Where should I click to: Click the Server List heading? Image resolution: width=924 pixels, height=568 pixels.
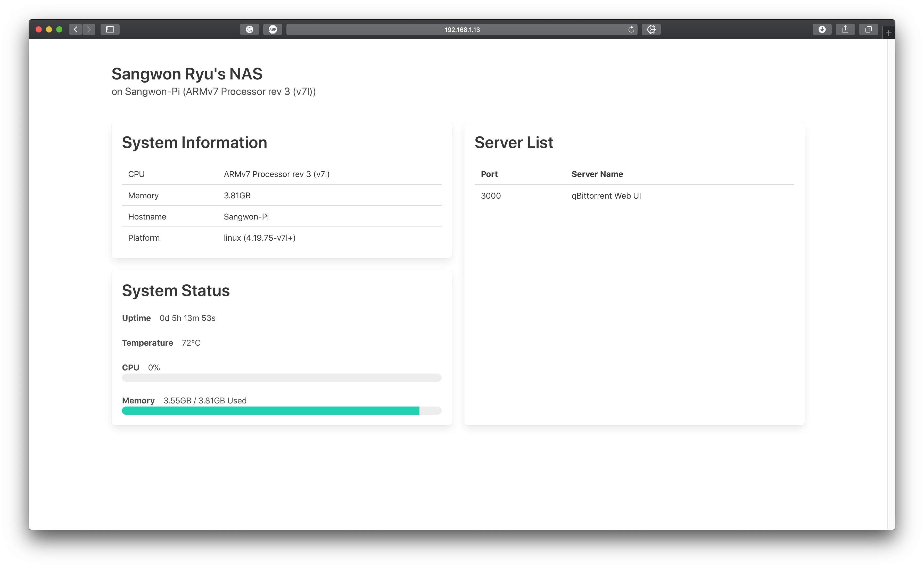pos(514,143)
